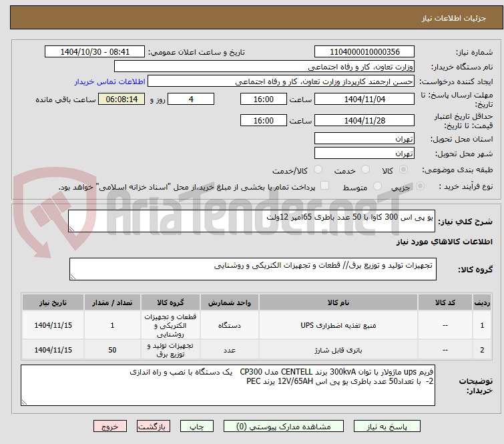Select the متوسط purchase type radio
The width and height of the screenshot is (504, 444).
pos(377,186)
